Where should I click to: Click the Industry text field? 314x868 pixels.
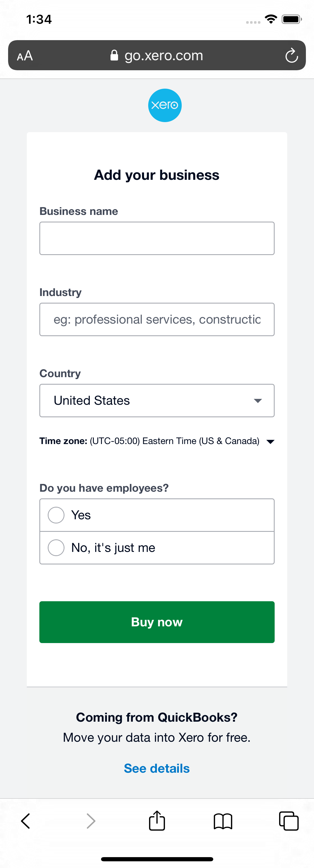(157, 319)
